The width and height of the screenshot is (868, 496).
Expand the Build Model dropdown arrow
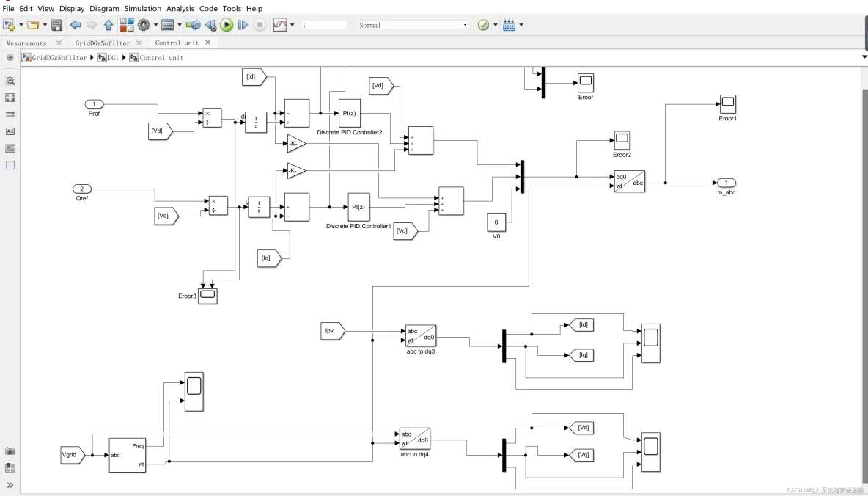(x=521, y=25)
